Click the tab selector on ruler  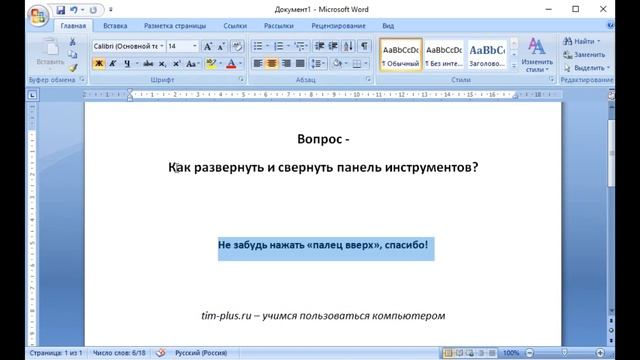point(32,95)
